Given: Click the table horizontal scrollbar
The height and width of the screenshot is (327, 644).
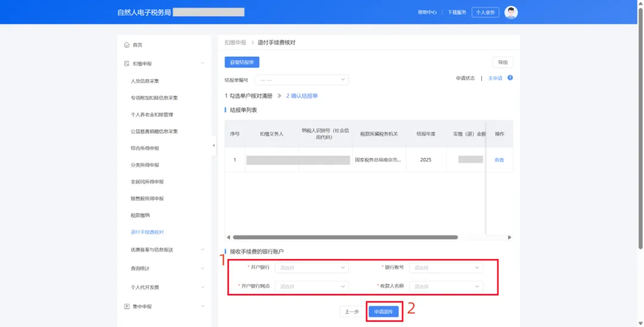Looking at the screenshot, I should click(345, 237).
